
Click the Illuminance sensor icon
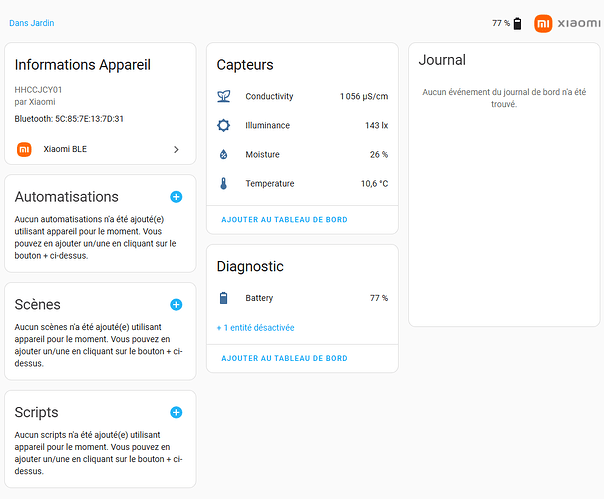pyautogui.click(x=223, y=125)
